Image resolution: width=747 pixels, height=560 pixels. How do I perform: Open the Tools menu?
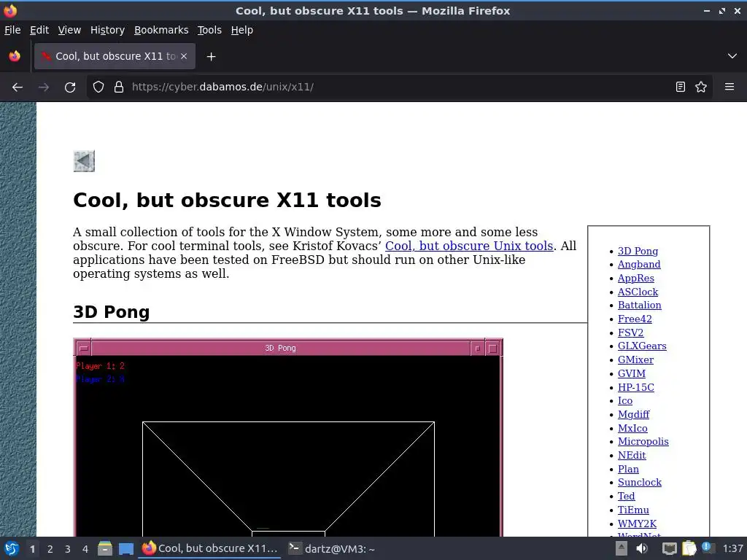(209, 30)
